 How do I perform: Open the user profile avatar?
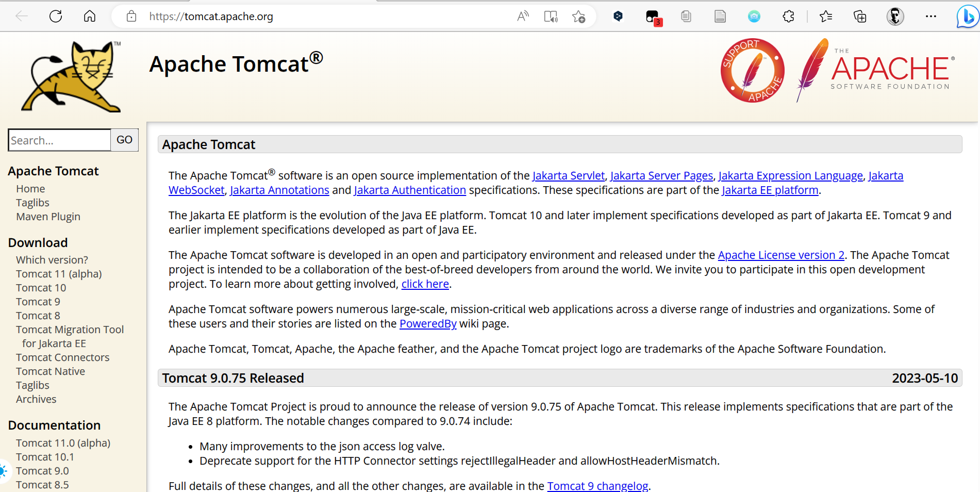[895, 17]
